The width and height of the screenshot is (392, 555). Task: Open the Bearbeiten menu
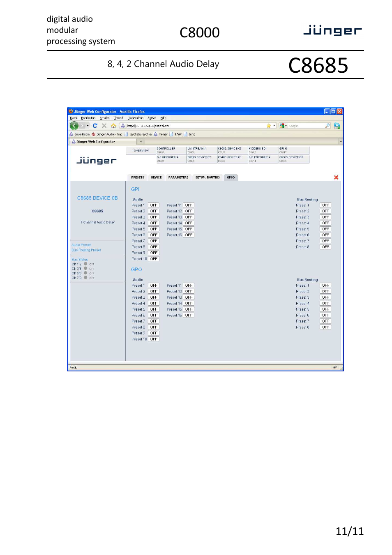[x=88, y=118]
